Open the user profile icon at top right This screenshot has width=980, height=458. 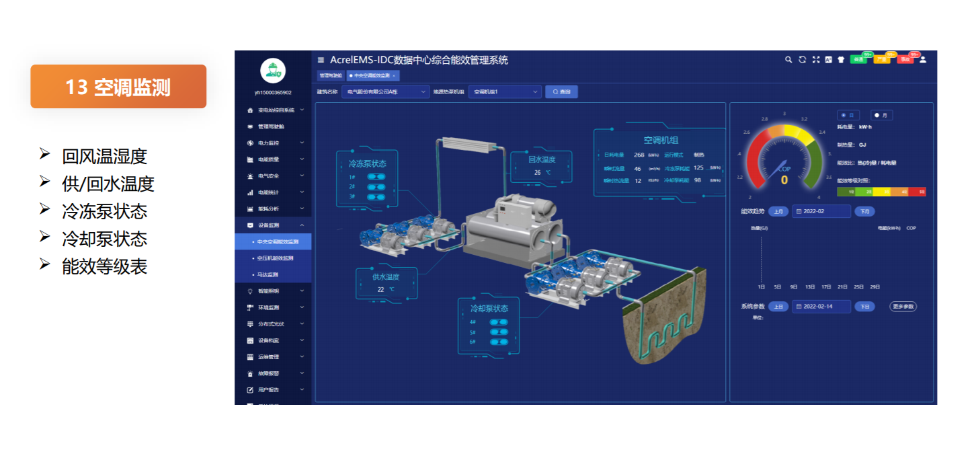point(923,59)
